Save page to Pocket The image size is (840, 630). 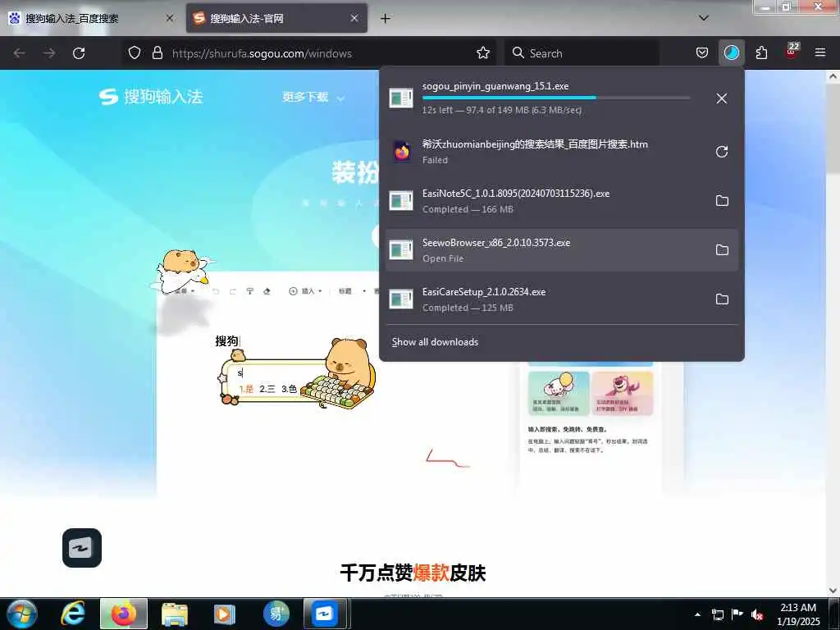pyautogui.click(x=702, y=53)
